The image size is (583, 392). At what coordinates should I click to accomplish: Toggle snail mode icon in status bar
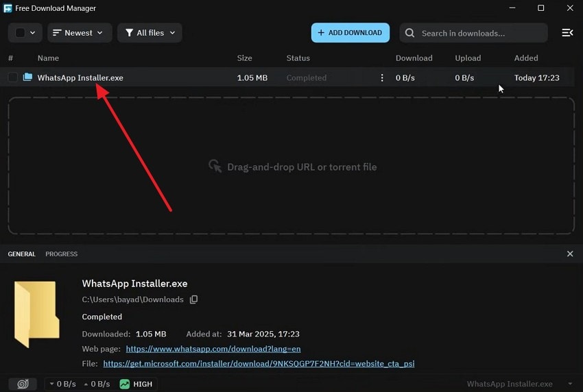[23, 384]
